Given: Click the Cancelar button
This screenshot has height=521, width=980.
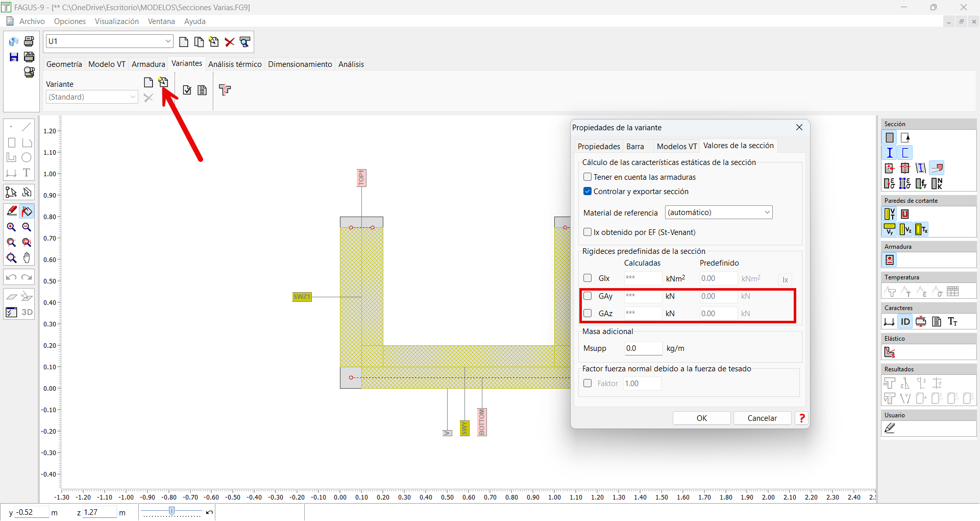Looking at the screenshot, I should click(762, 418).
